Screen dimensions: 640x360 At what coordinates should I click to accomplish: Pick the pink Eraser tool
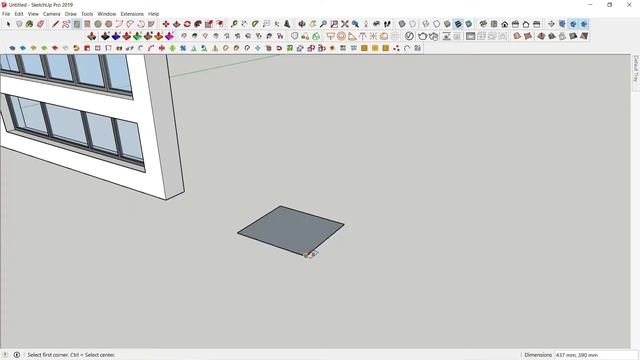click(x=40, y=24)
